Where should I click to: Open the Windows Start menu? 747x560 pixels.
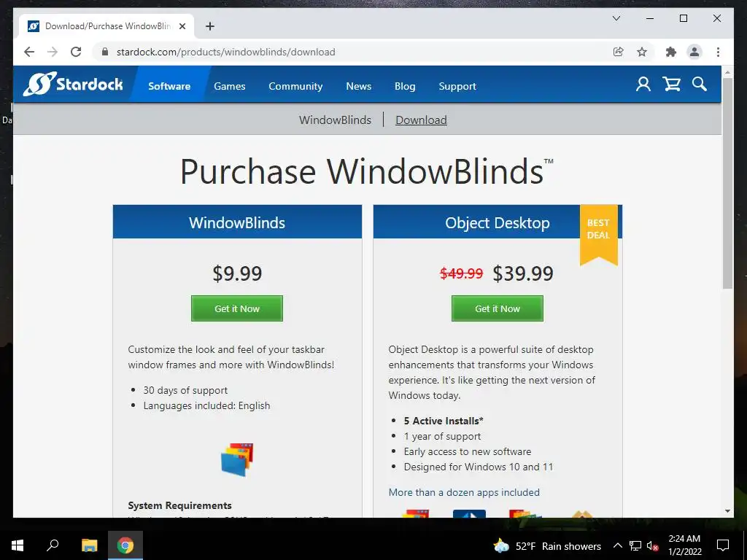18,545
